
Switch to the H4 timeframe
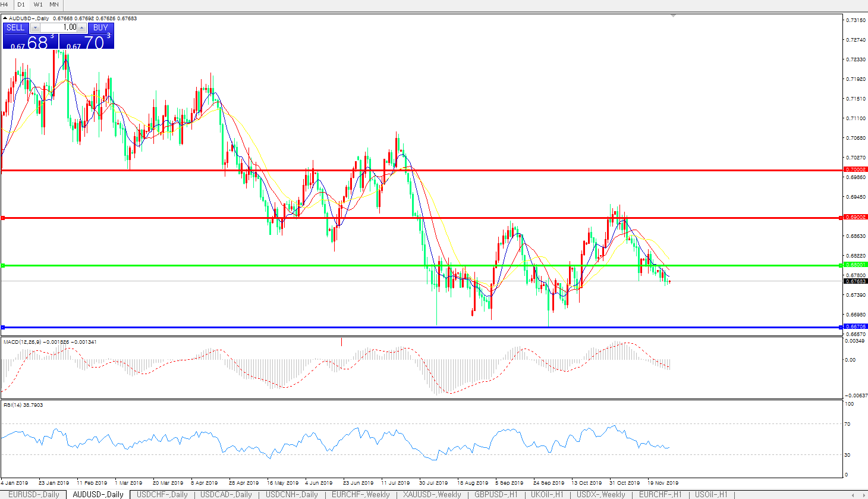click(5, 5)
